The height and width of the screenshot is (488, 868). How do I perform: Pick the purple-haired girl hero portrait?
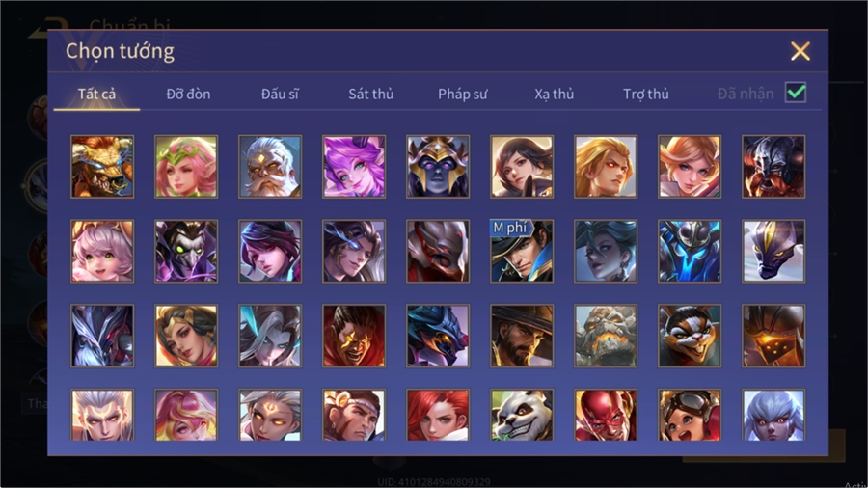coord(354,167)
